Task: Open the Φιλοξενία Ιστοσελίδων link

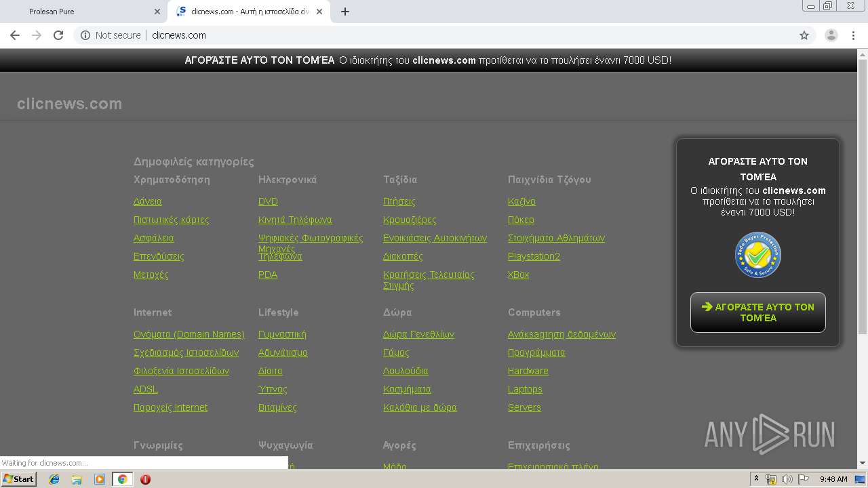Action: [x=181, y=371]
